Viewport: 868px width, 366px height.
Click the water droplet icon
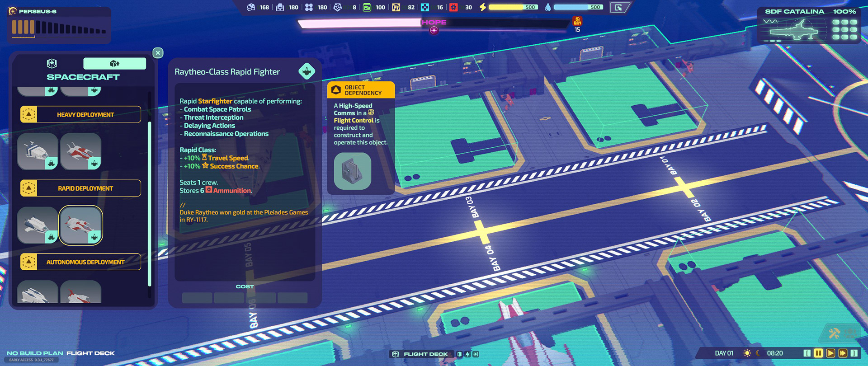(x=548, y=7)
